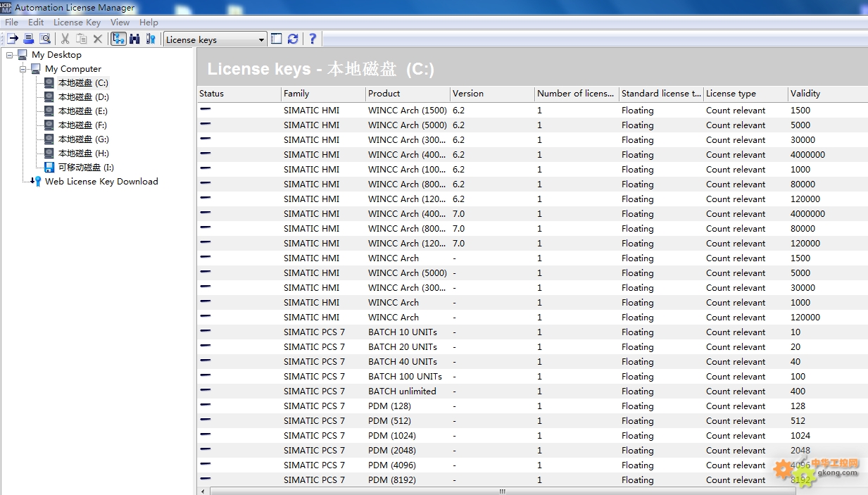Click the horizontal scrollbar left arrow
This screenshot has width=868, height=495.
[x=203, y=491]
